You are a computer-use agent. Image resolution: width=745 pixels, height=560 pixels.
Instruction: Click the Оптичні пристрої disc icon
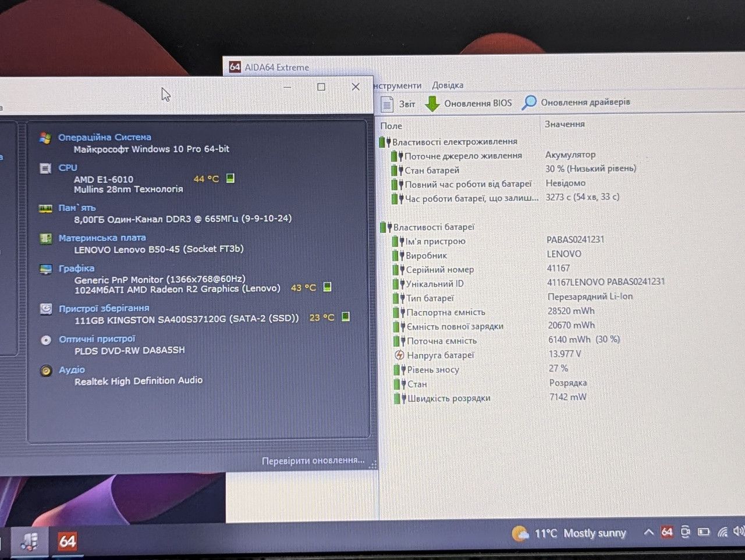coord(46,340)
